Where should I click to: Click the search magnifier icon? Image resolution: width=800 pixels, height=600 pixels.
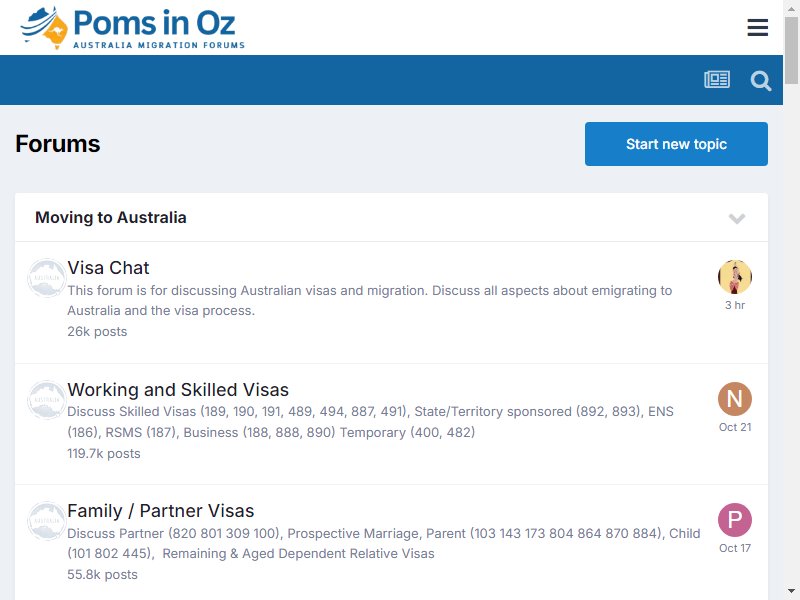tap(760, 81)
